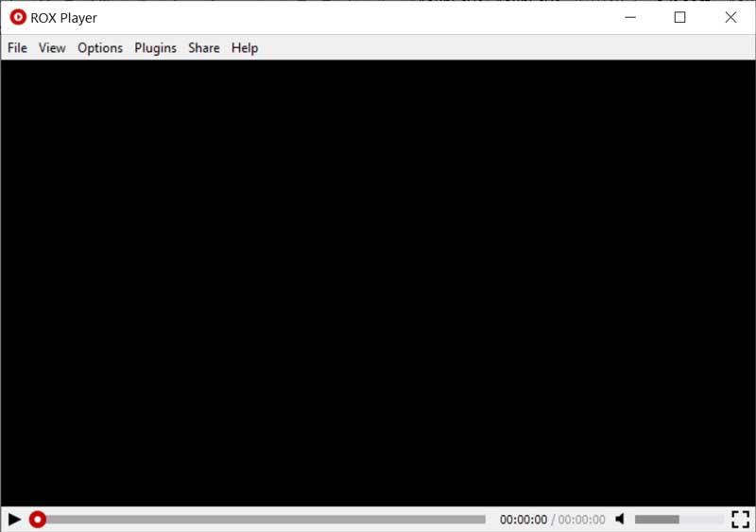Click the ROX Player logo icon
Image resolution: width=756 pixels, height=532 pixels.
[18, 17]
